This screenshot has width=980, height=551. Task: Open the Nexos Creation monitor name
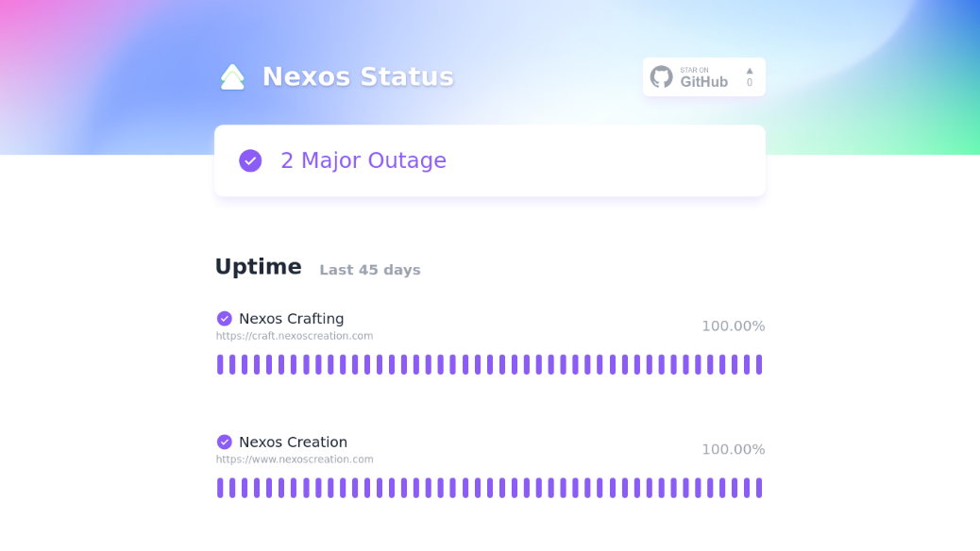[293, 442]
